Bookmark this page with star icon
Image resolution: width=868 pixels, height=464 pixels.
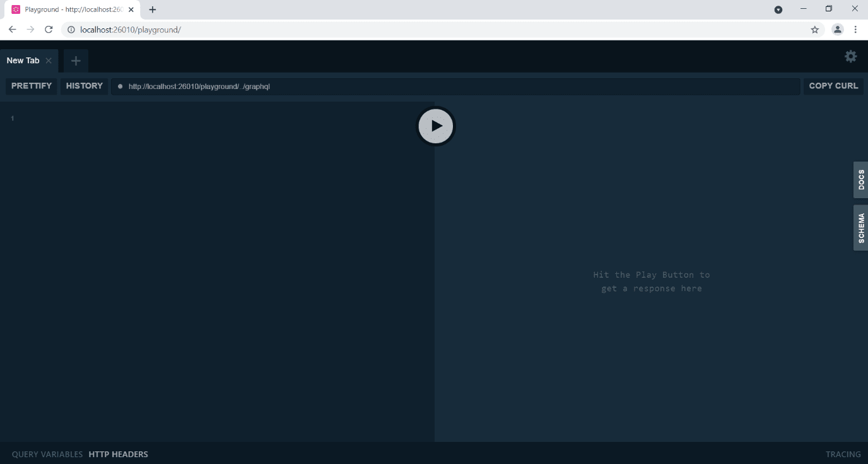coord(814,30)
